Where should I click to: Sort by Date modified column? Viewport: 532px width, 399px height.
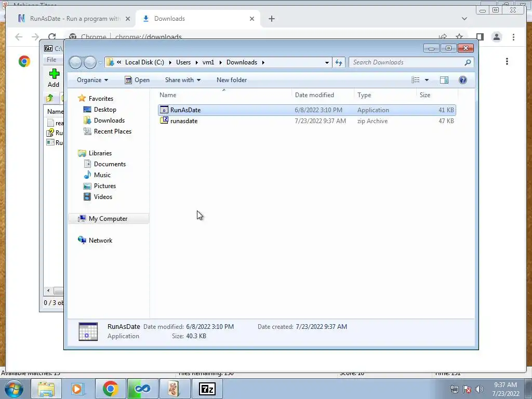(x=323, y=95)
